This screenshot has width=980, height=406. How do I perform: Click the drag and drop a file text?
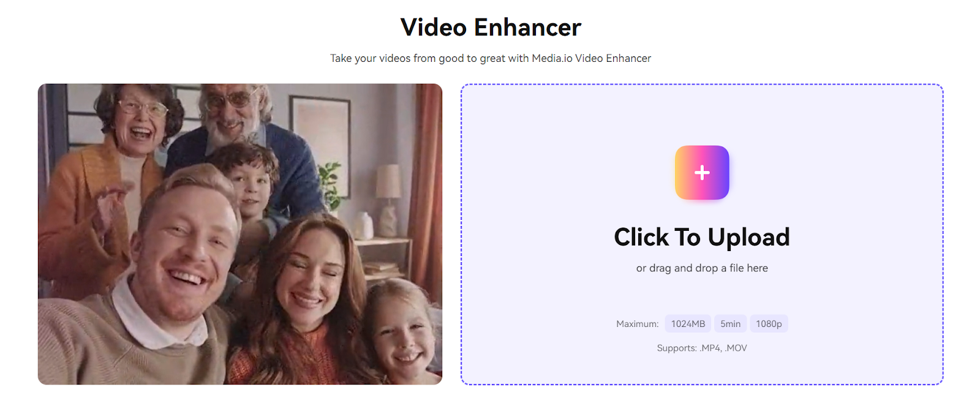tap(702, 268)
